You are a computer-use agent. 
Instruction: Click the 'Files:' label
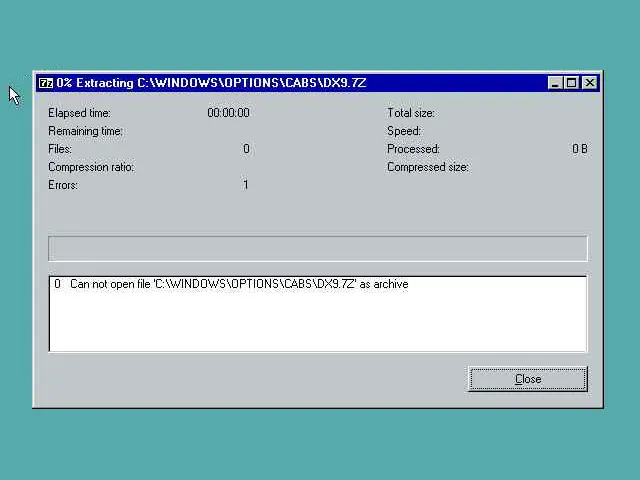pyautogui.click(x=60, y=149)
